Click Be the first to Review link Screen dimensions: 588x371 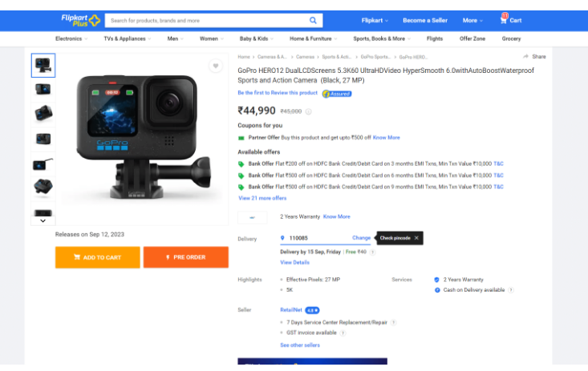pyautogui.click(x=278, y=93)
